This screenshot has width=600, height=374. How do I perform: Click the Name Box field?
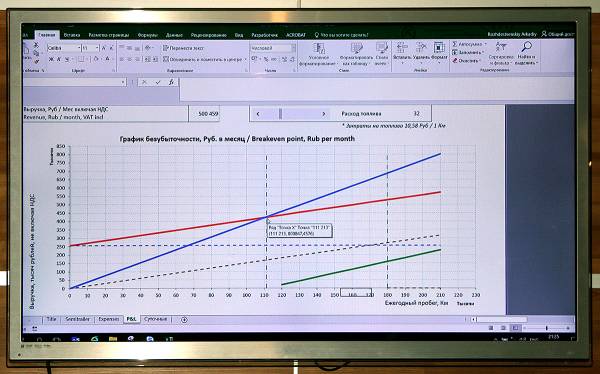point(73,82)
